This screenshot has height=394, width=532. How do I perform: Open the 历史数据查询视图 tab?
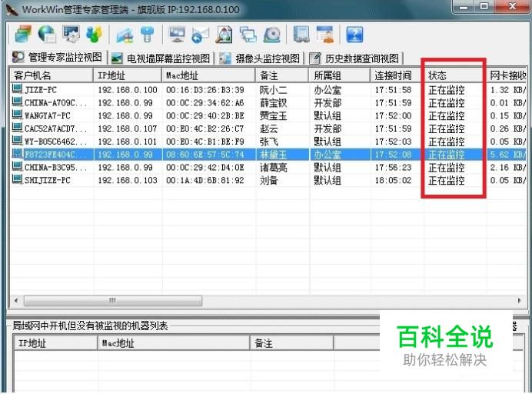(x=354, y=58)
